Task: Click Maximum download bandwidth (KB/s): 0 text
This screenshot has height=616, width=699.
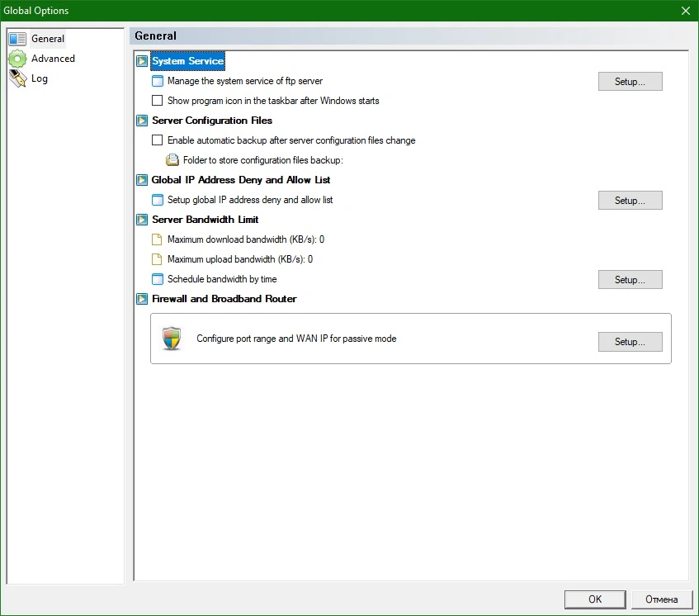Action: 246,239
